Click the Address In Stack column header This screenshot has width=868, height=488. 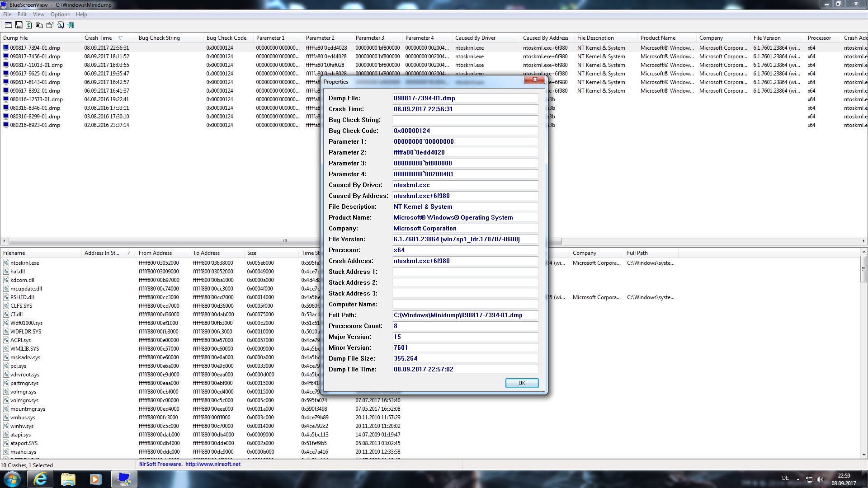(x=108, y=253)
